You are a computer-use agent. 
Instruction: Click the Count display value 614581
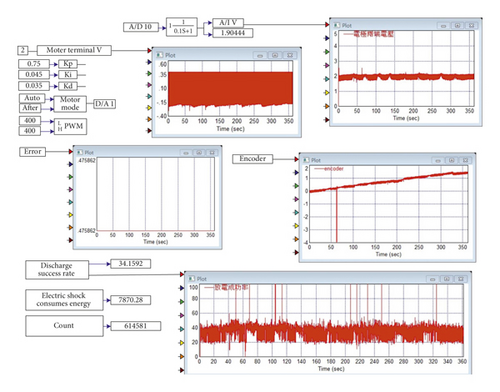136,326
